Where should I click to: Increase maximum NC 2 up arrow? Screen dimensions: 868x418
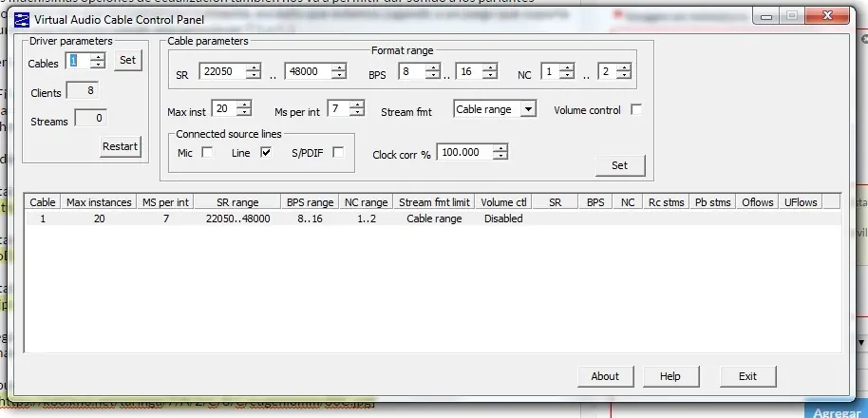[624, 67]
